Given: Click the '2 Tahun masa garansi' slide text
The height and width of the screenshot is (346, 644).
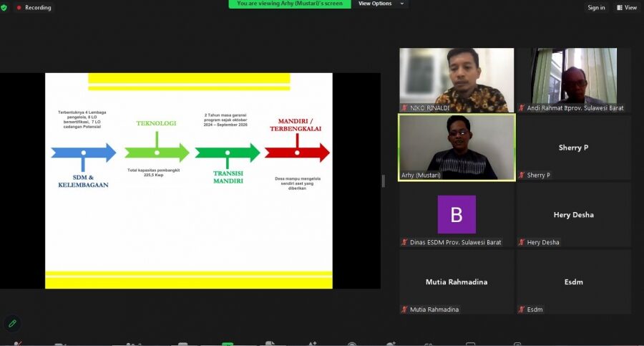Looking at the screenshot, I should click(225, 120).
